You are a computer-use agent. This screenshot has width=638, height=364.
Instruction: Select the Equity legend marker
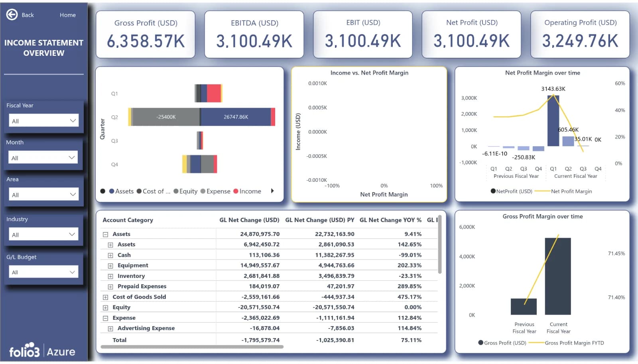coord(176,191)
